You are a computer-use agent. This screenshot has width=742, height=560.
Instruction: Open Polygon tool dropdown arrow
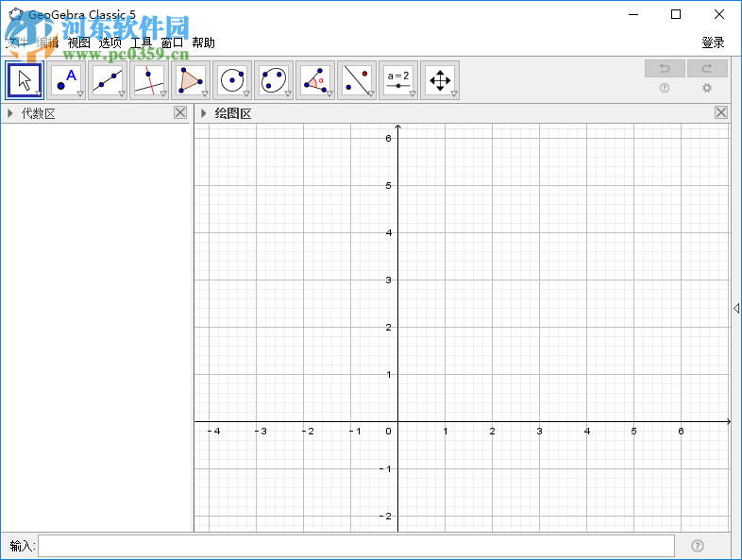point(205,93)
